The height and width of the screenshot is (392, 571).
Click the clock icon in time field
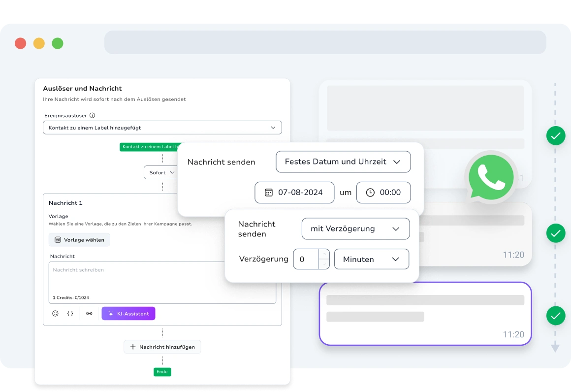coord(370,193)
